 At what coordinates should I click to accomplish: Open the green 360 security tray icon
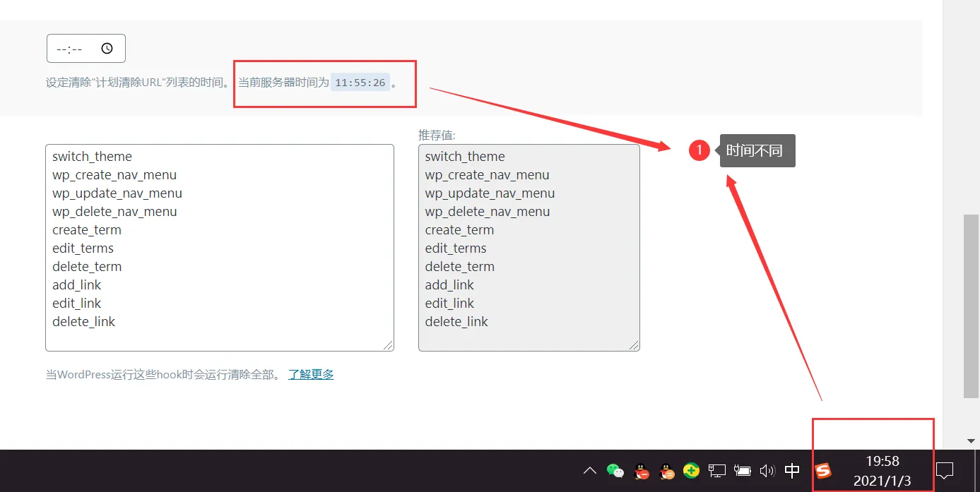[x=692, y=471]
